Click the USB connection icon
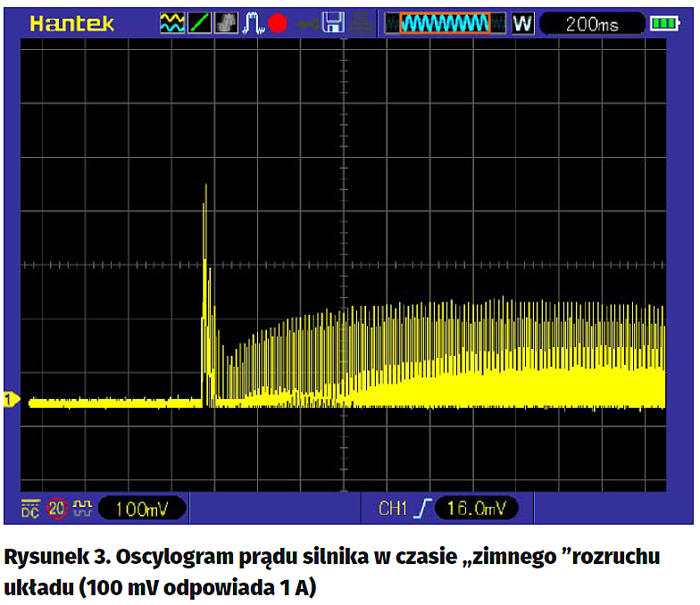 point(309,24)
